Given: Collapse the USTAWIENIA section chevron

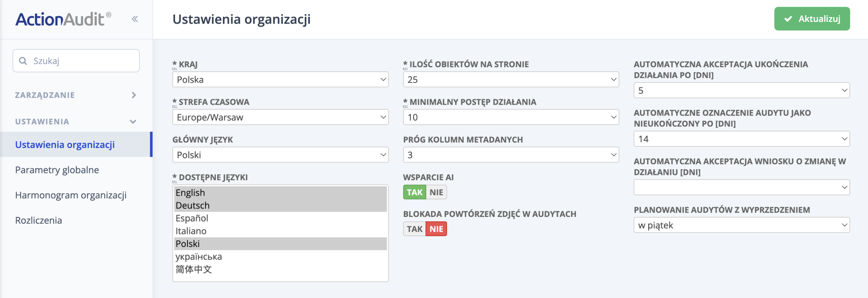Looking at the screenshot, I should point(134,122).
